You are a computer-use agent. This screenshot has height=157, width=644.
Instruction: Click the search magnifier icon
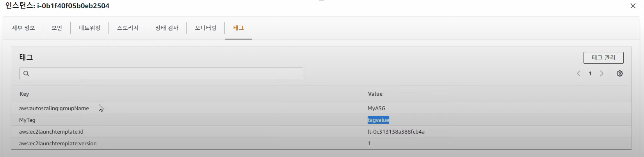(x=26, y=73)
